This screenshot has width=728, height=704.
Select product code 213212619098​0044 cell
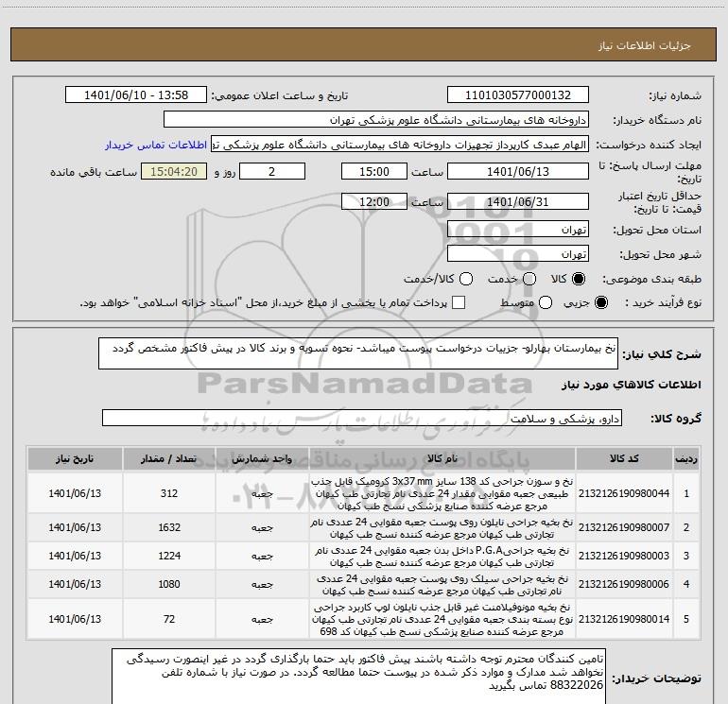click(x=624, y=493)
